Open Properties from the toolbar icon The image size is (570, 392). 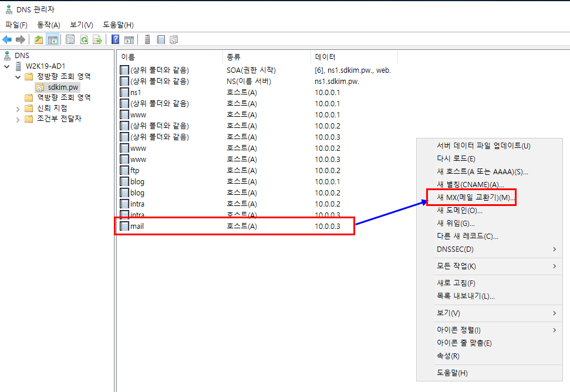[x=70, y=39]
